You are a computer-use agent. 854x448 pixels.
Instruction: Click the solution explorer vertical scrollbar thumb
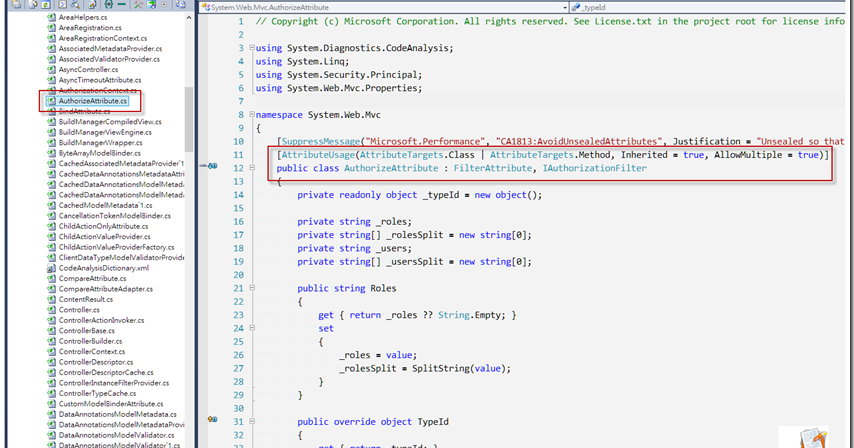[189, 110]
